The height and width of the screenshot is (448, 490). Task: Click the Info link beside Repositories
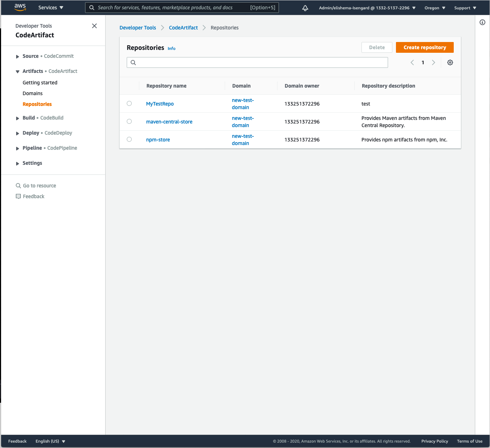(x=172, y=48)
